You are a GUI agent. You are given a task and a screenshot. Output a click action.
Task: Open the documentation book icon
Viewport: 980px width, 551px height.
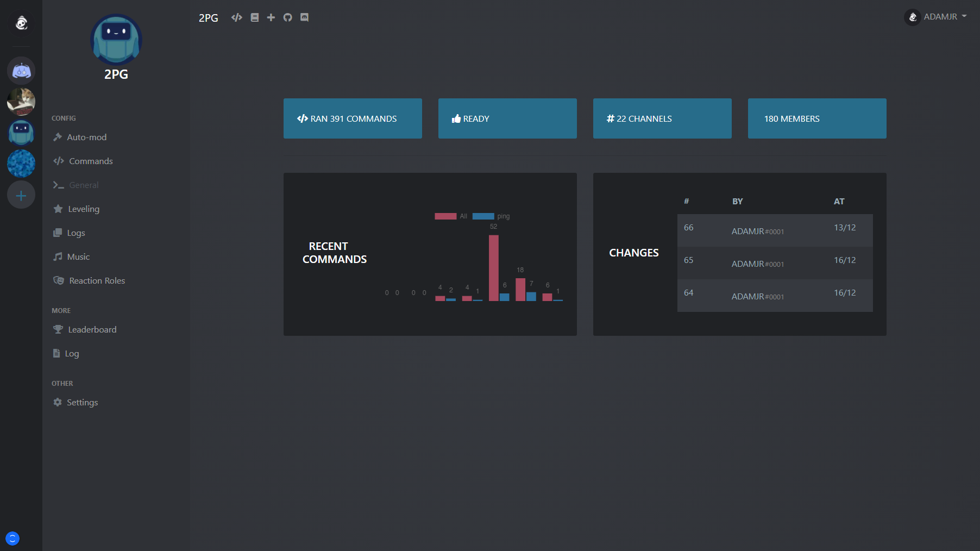pyautogui.click(x=254, y=17)
